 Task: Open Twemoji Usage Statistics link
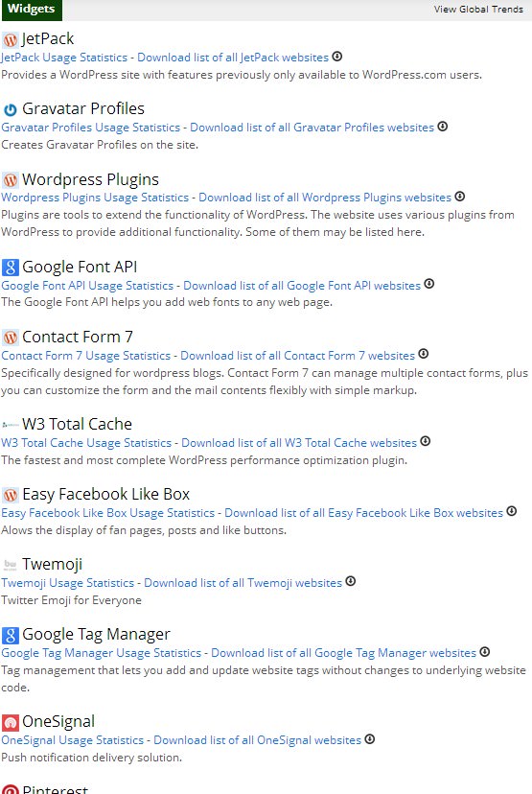pos(67,583)
